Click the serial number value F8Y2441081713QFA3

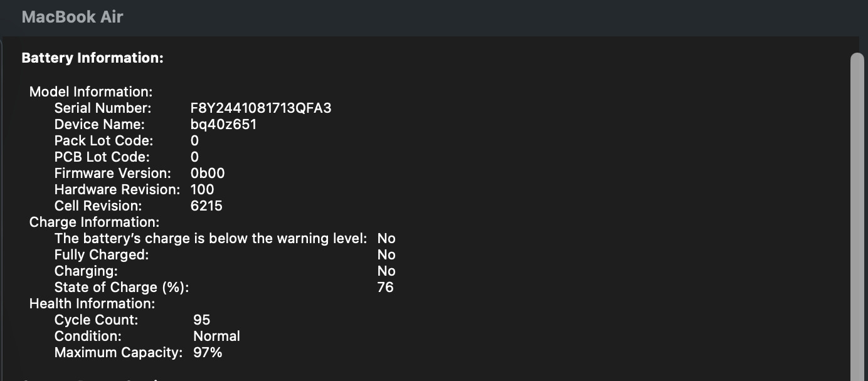click(x=261, y=108)
